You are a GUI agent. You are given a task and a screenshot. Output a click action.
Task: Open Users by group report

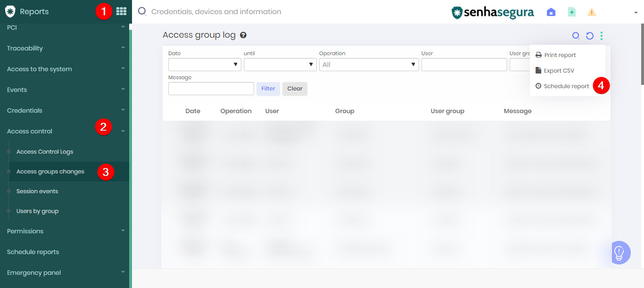pyautogui.click(x=38, y=211)
